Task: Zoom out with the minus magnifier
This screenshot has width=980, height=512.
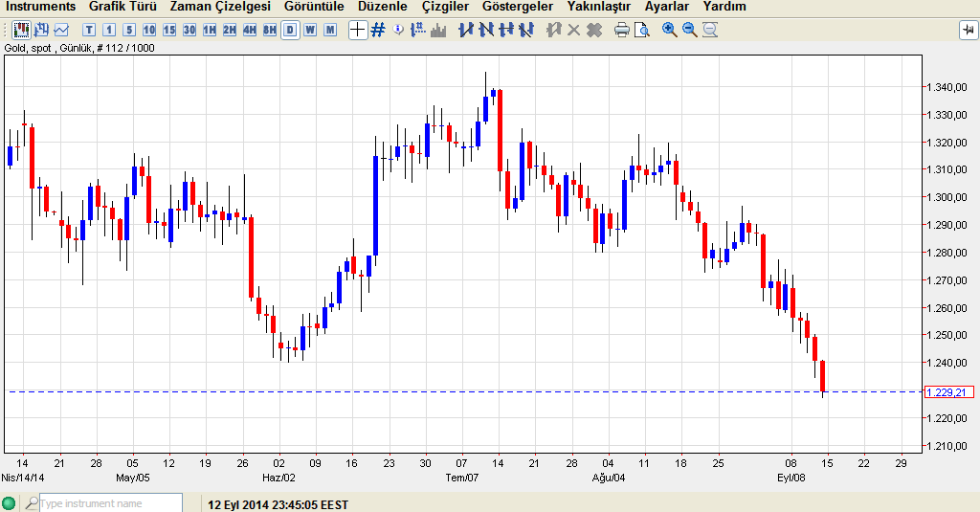Action: (x=689, y=30)
